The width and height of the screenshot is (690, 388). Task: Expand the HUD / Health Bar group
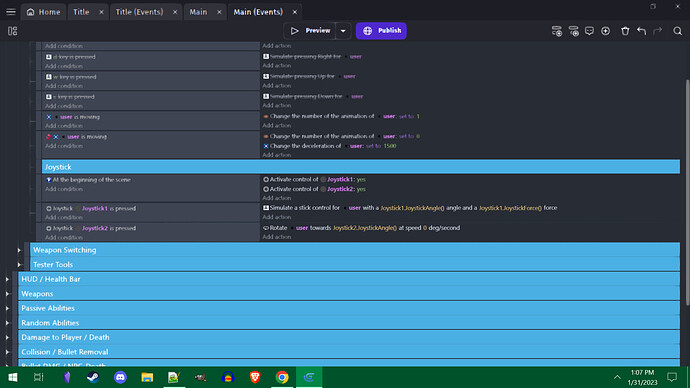point(7,279)
